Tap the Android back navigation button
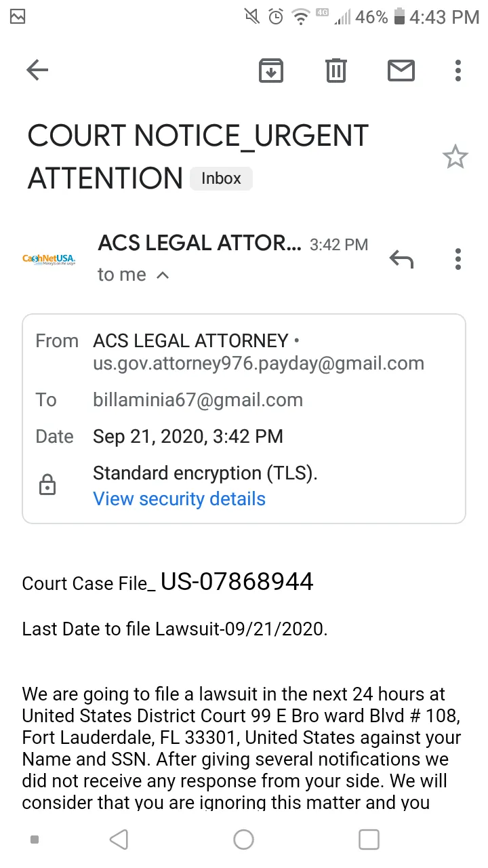Screen dimensions: 488x868 click(119, 840)
